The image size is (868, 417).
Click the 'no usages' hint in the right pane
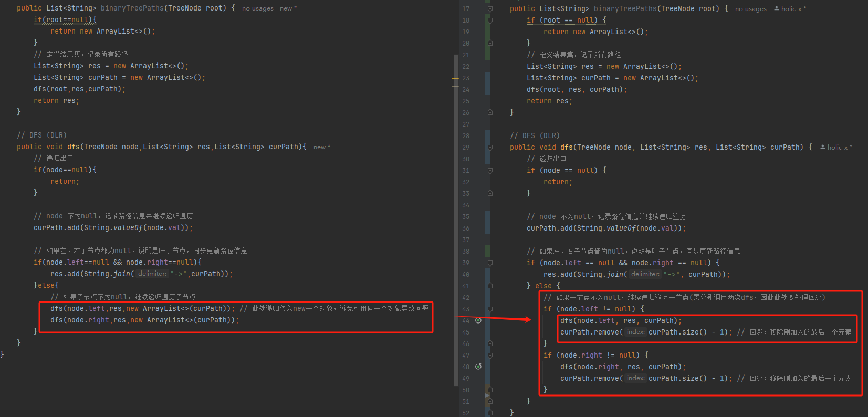pyautogui.click(x=750, y=9)
